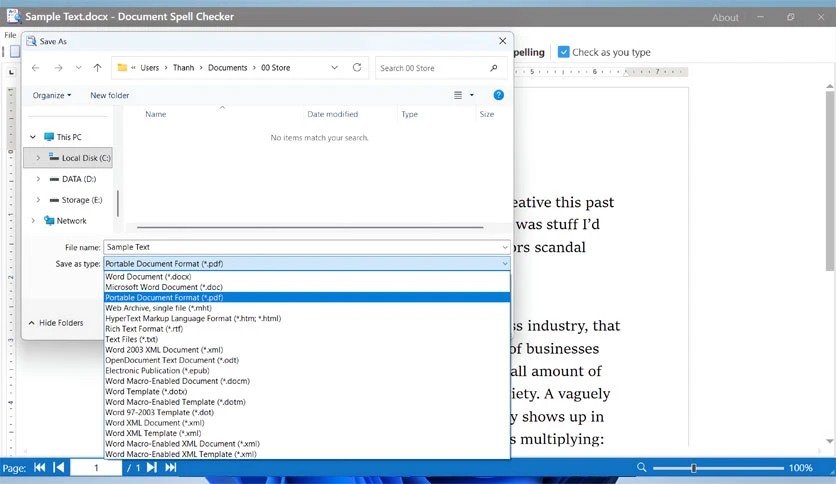Jump to last page
The width and height of the screenshot is (836, 484).
(x=171, y=467)
